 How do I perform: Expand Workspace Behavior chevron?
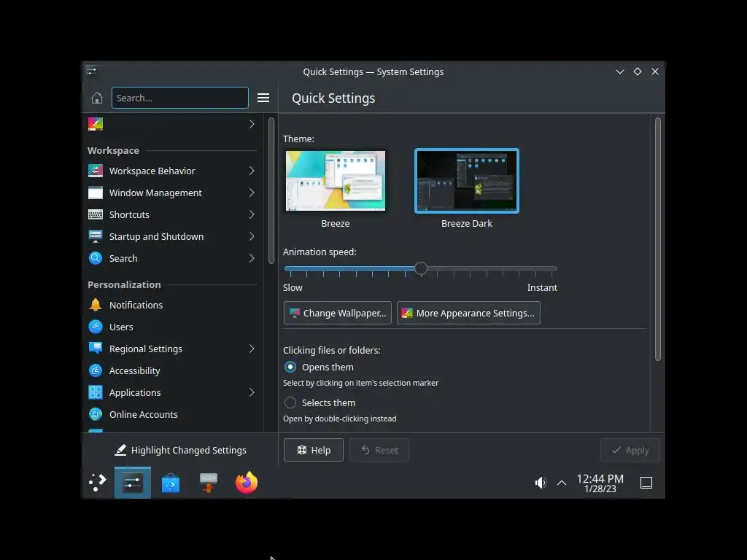[x=252, y=171]
